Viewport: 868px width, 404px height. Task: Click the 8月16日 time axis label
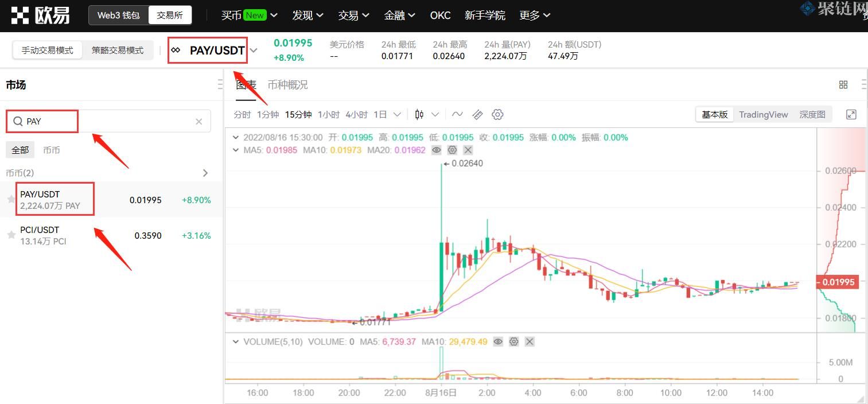point(441,393)
